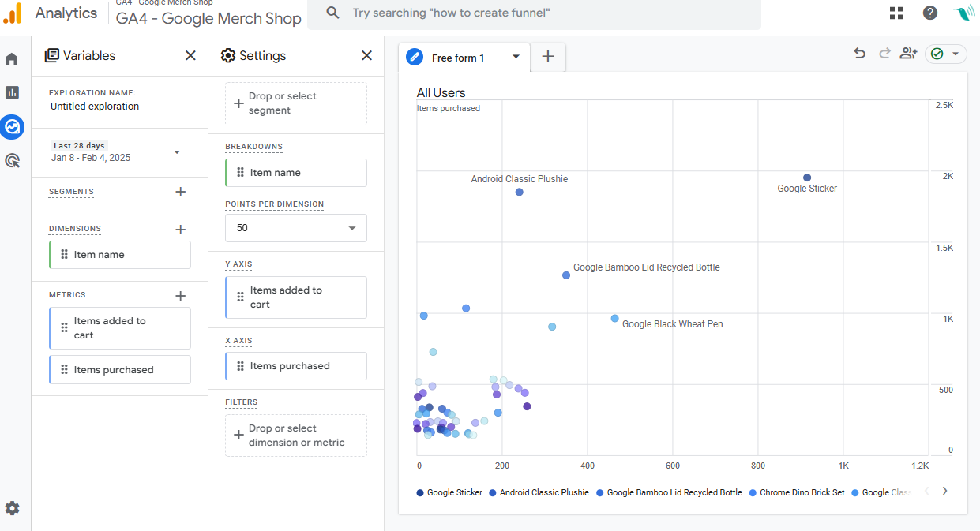
Task: Click the Last 28 days label
Action: [79, 146]
